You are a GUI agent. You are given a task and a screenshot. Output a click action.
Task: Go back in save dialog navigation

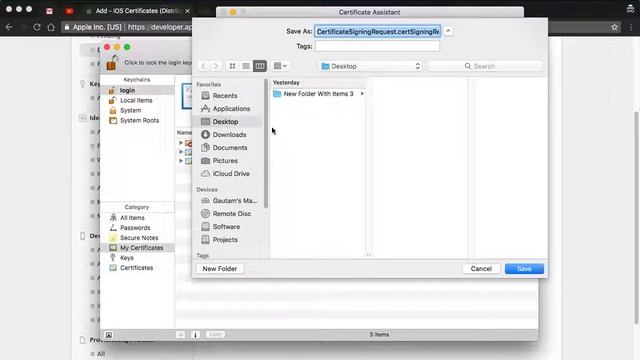click(204, 66)
